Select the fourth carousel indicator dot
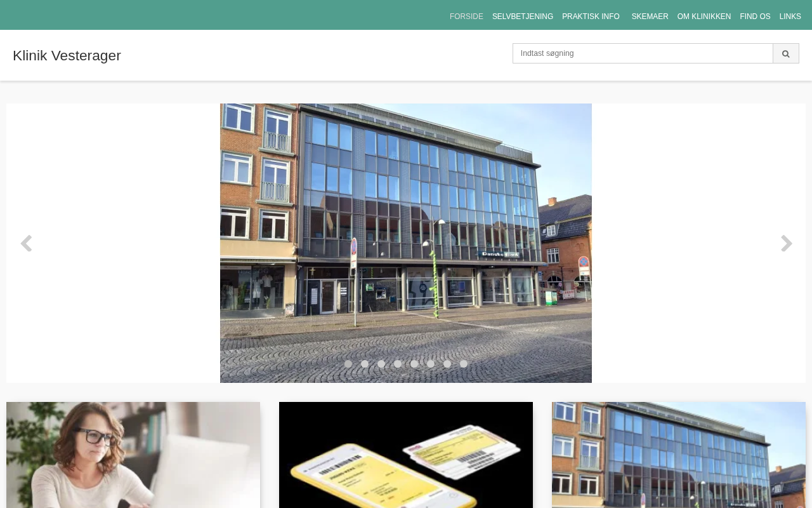Screen dimensions: 812x508 (x=398, y=364)
